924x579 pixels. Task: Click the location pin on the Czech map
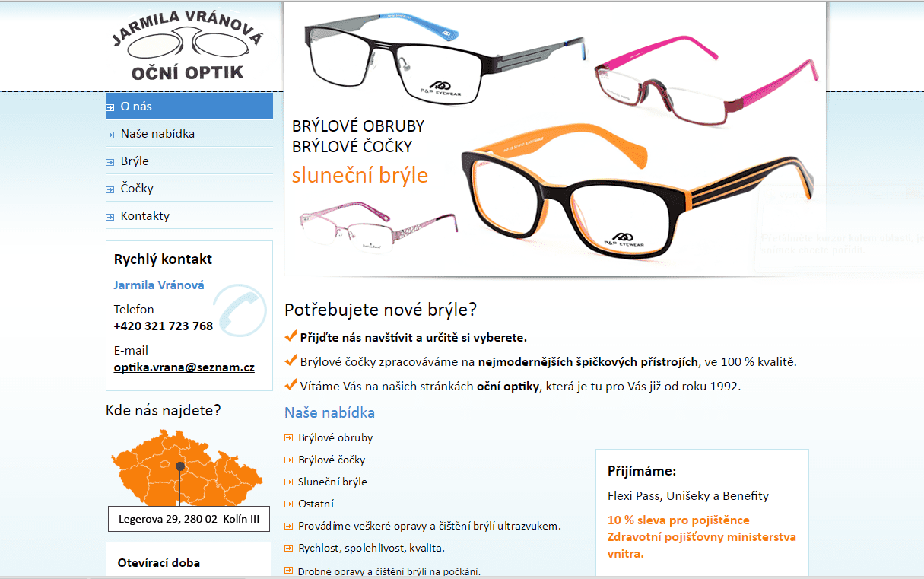point(180,466)
